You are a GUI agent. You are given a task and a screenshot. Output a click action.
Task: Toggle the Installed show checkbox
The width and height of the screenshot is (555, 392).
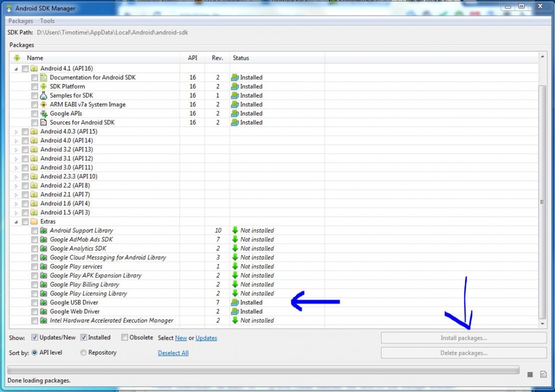(x=83, y=337)
